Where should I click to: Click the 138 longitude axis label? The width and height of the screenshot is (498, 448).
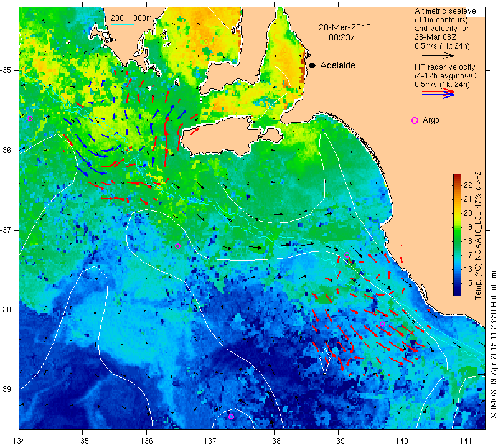point(274,441)
